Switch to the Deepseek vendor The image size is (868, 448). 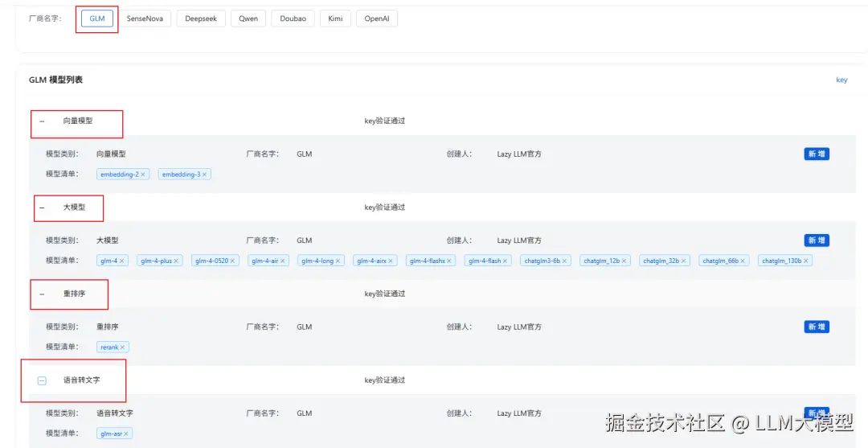[x=201, y=18]
